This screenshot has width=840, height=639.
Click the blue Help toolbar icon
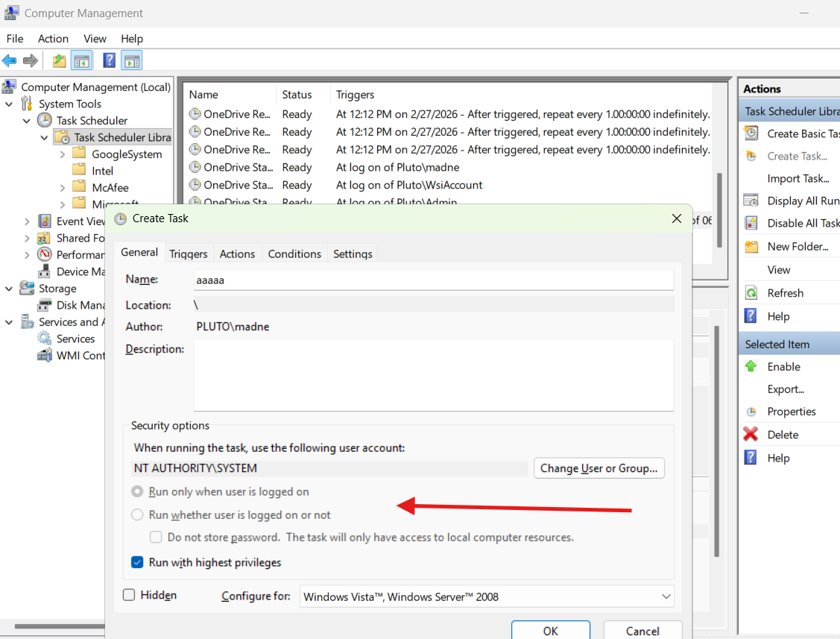point(110,60)
